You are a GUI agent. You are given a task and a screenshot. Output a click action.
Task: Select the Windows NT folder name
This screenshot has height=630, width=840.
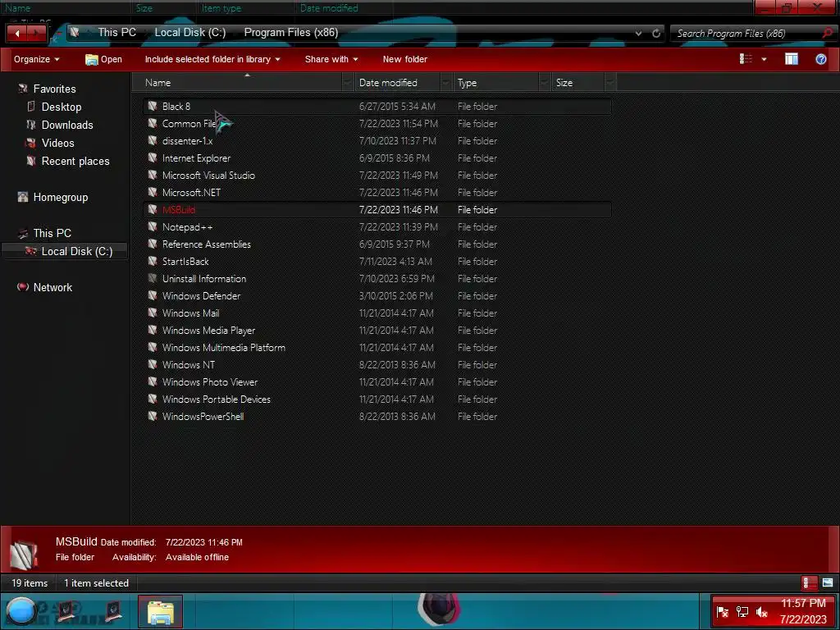[x=189, y=365]
